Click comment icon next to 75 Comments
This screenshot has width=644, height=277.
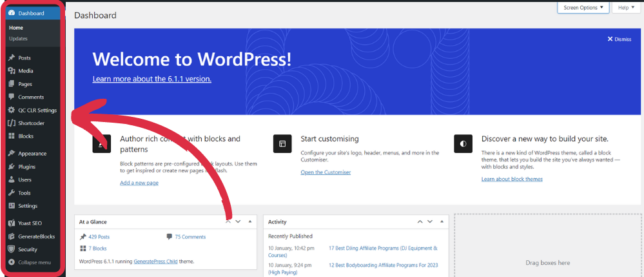169,237
